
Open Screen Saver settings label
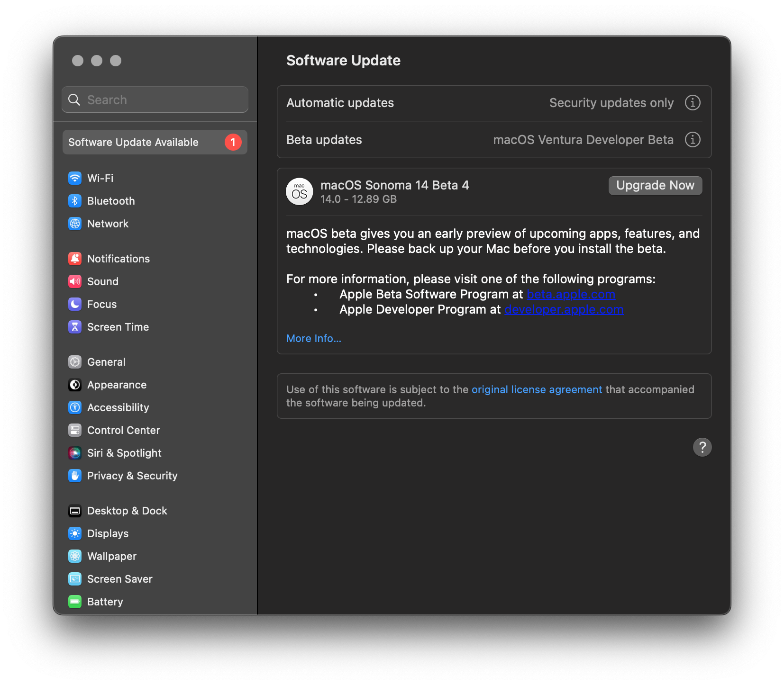[x=119, y=579]
